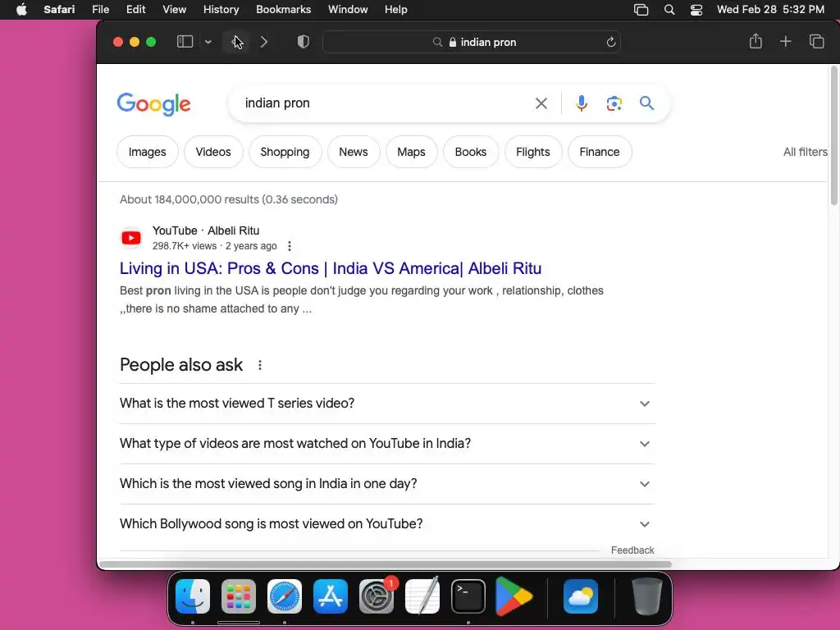840x630 pixels.
Task: Open Stage Manager icon in menu bar
Action: tap(641, 10)
